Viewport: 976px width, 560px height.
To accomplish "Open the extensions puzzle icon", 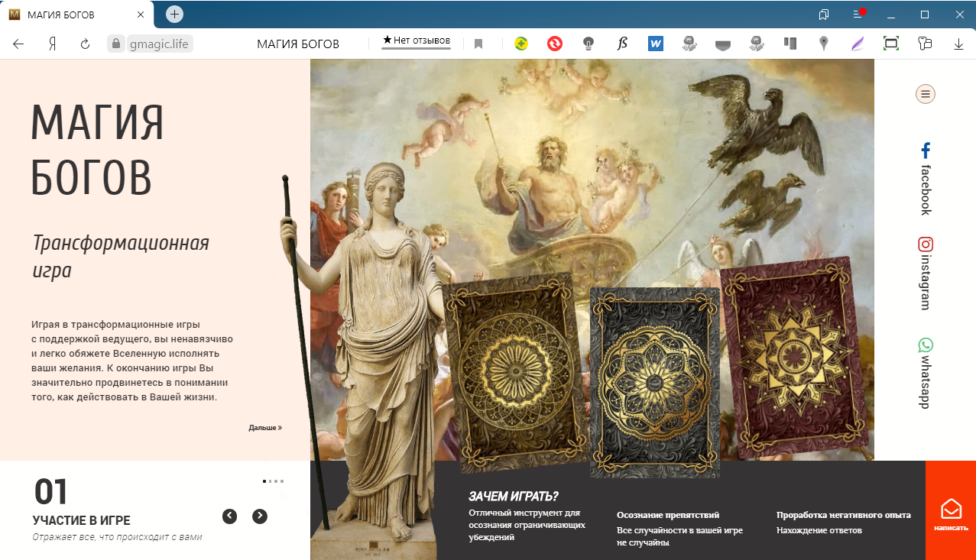I will 925,44.
